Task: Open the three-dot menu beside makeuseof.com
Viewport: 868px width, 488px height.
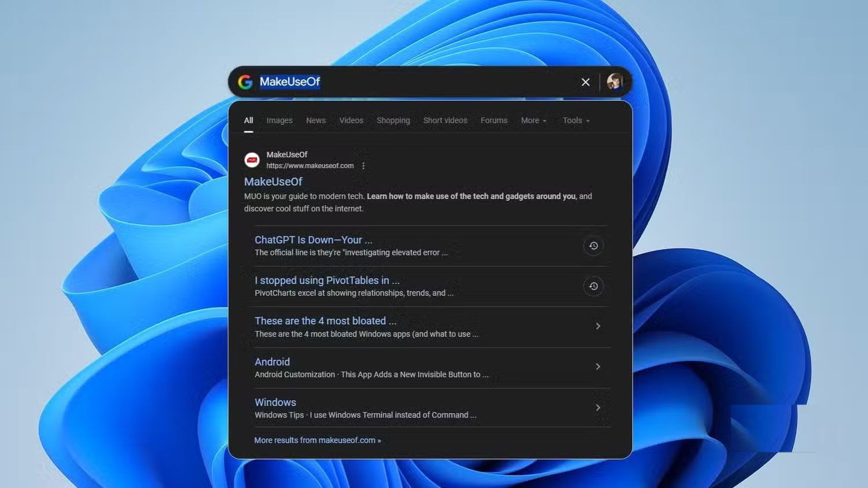Action: coord(364,165)
